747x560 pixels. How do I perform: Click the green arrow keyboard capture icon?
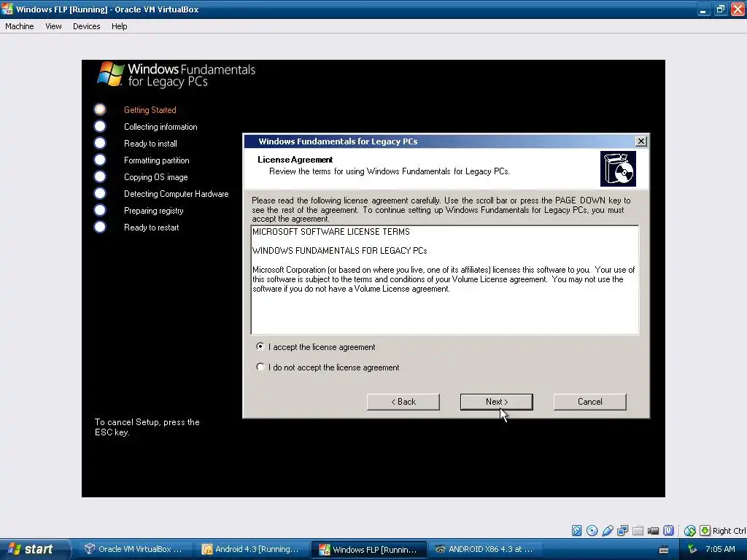click(705, 531)
